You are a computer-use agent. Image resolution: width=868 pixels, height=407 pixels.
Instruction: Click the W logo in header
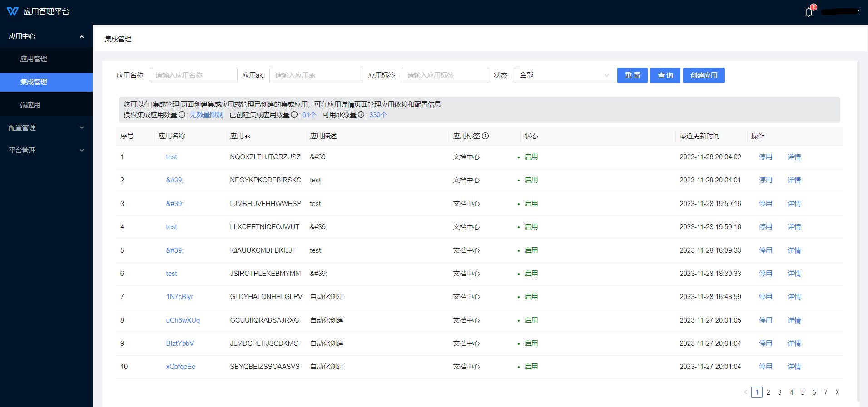13,11
